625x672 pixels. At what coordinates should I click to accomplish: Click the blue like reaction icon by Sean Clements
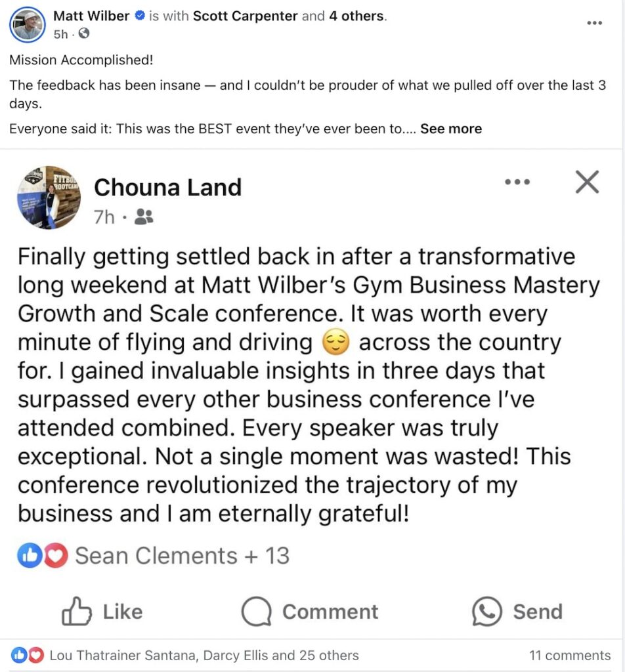point(30,555)
